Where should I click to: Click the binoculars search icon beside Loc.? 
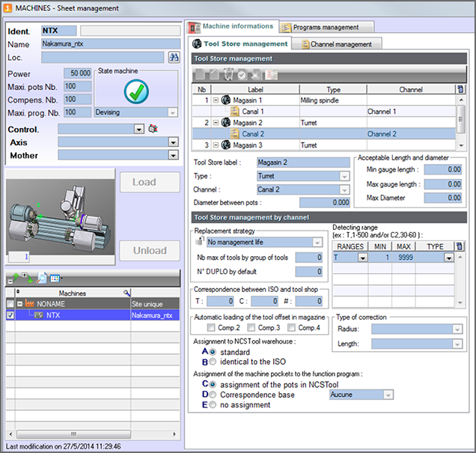pos(174,57)
